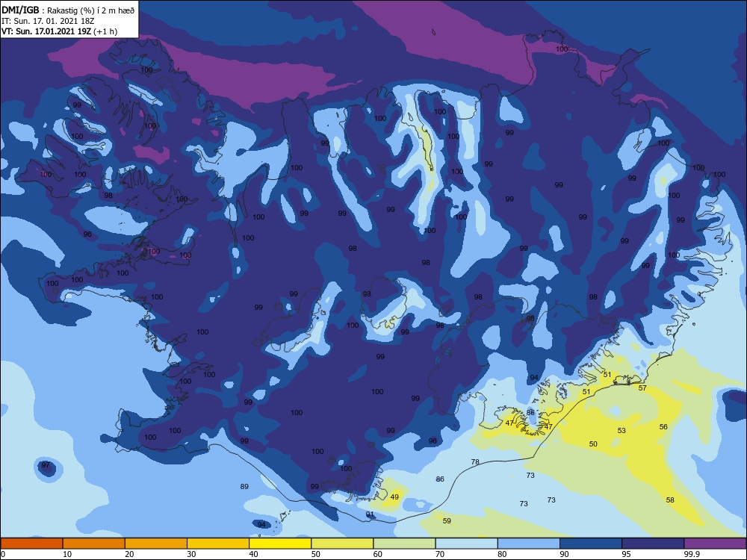Image resolution: width=747 pixels, height=560 pixels.
Task: Click the DMI/IGB title text
Action: point(20,10)
